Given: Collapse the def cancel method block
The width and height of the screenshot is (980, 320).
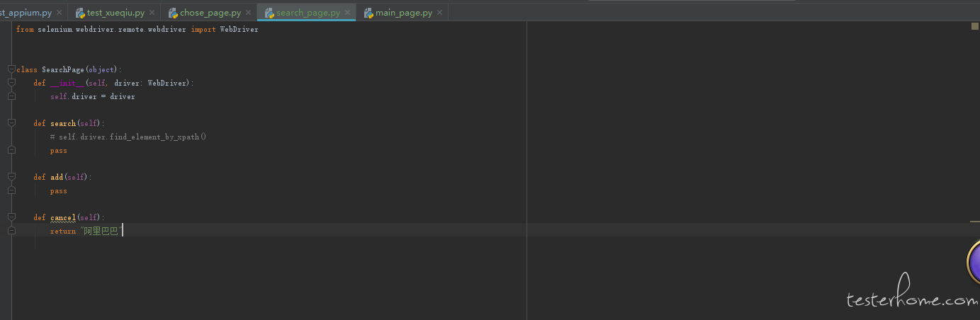Looking at the screenshot, I should coord(11,217).
